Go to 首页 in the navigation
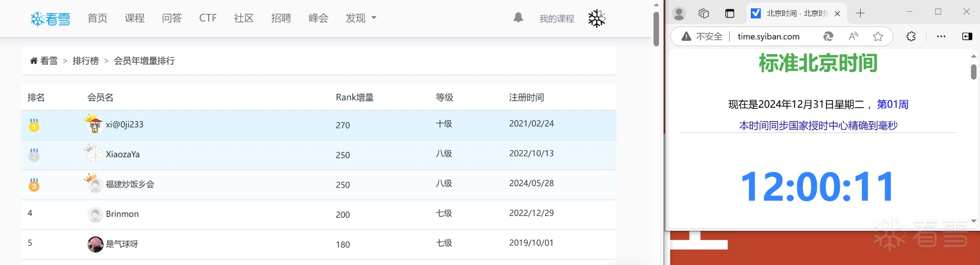 97,18
